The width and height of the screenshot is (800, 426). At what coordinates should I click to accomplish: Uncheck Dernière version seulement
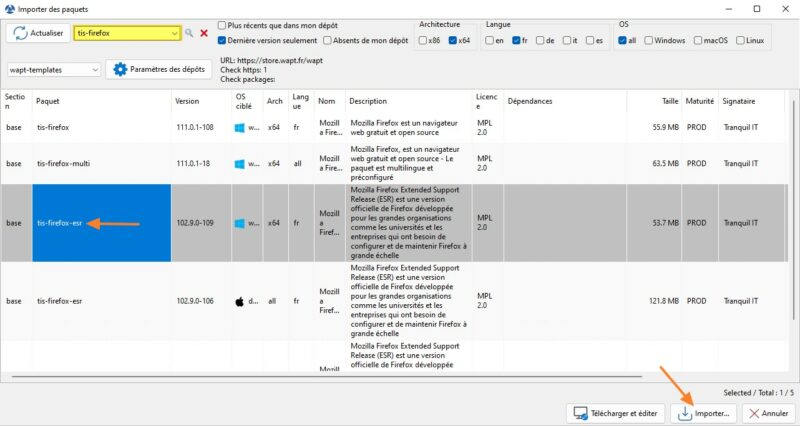tap(222, 40)
